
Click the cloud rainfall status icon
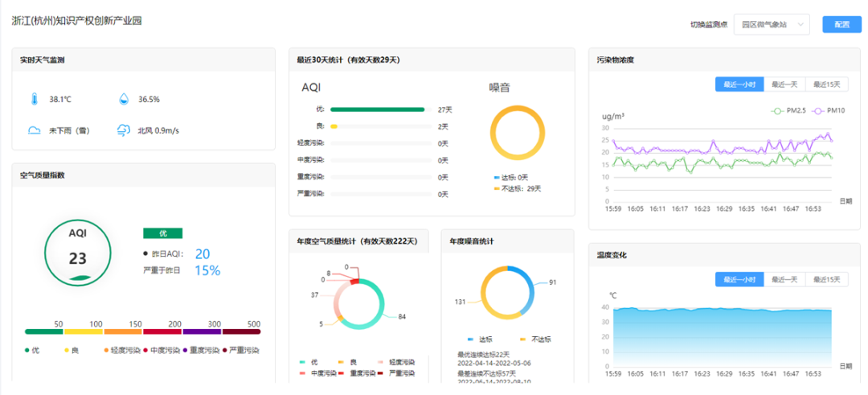tap(35, 130)
